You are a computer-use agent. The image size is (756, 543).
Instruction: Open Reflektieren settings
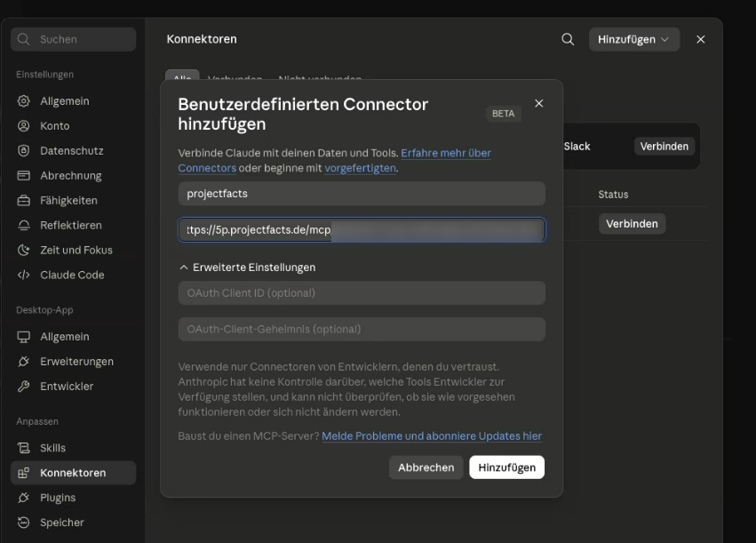(x=70, y=225)
